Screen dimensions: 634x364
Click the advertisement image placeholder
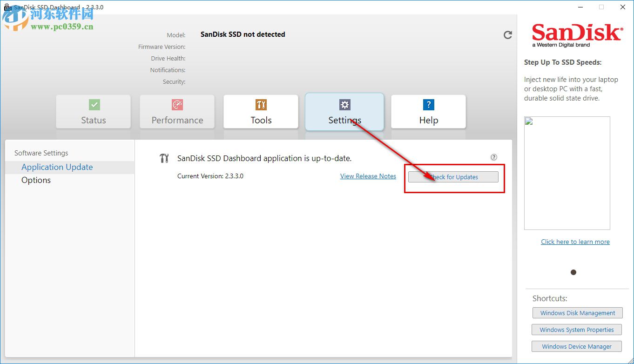point(567,173)
